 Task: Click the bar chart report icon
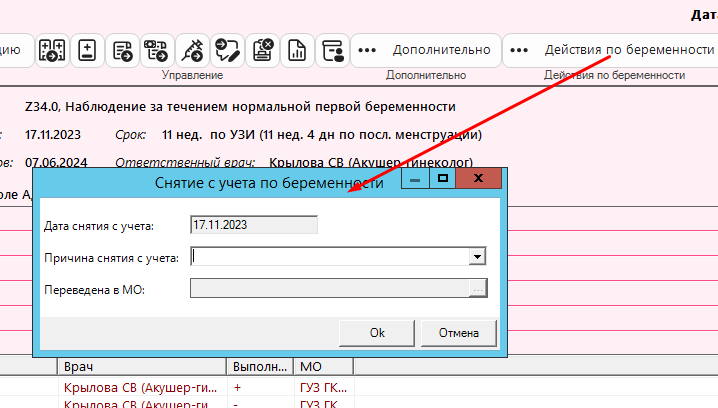[x=296, y=50]
